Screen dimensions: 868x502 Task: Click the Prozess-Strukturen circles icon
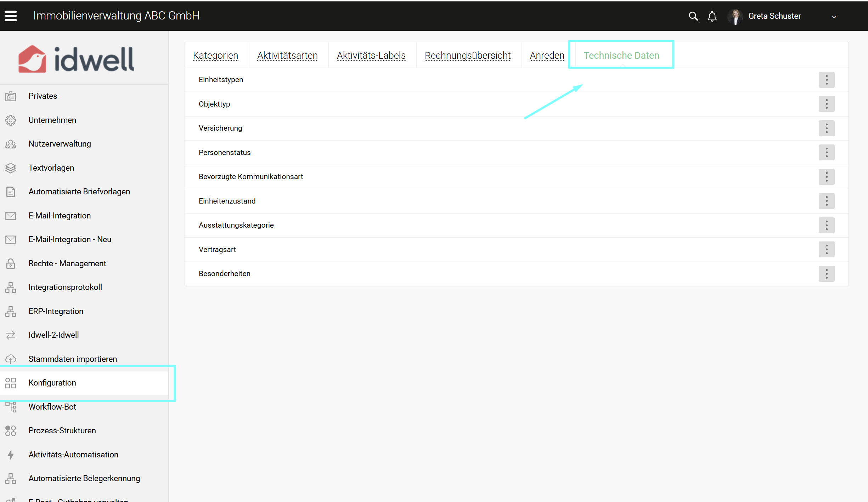coord(11,431)
